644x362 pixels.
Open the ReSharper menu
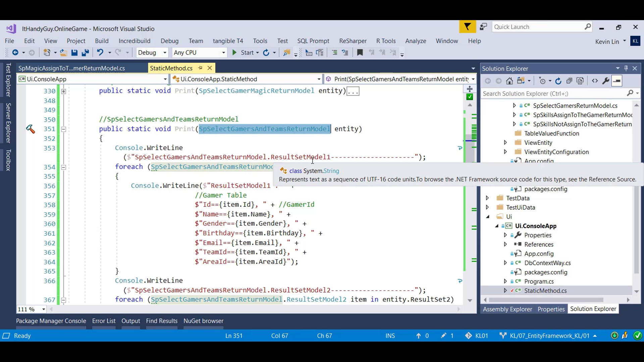(353, 41)
